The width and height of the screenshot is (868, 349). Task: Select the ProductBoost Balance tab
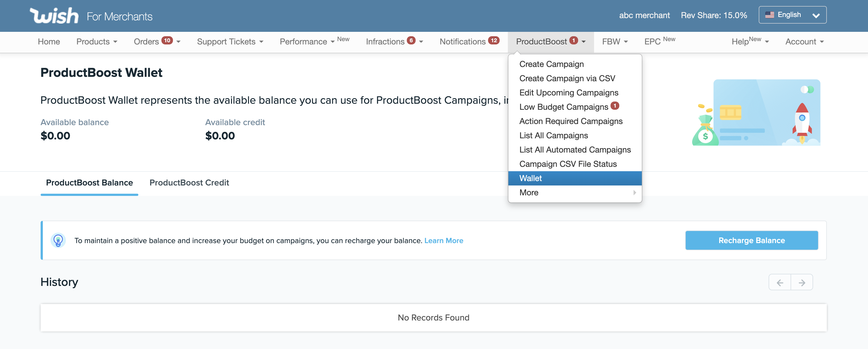coord(89,182)
